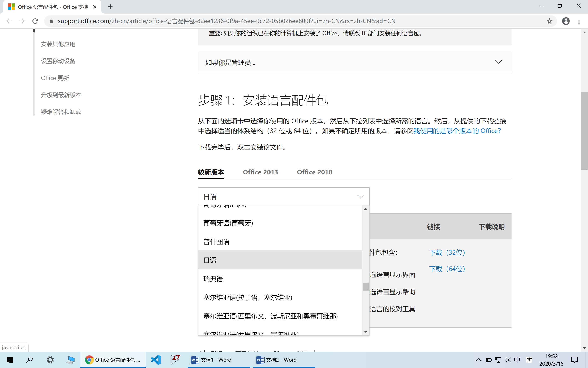The height and width of the screenshot is (368, 588).
Task: Open Chrome three-dot menu
Action: click(579, 21)
